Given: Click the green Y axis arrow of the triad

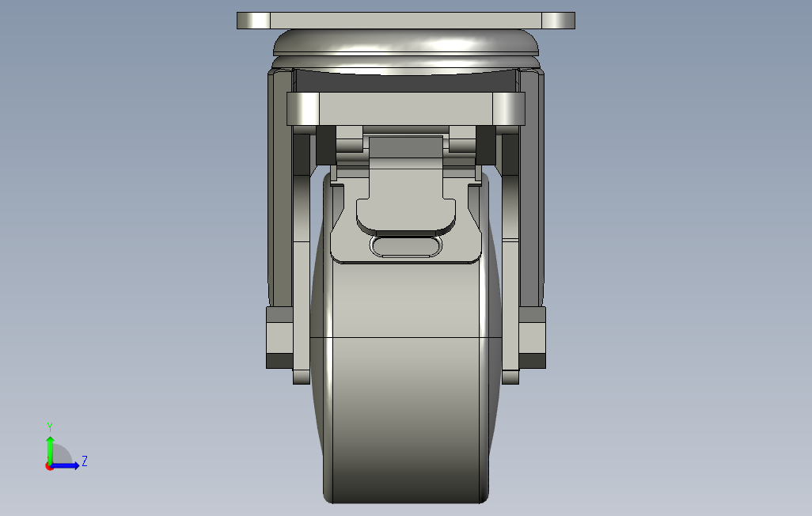Looking at the screenshot, I should point(50,450).
